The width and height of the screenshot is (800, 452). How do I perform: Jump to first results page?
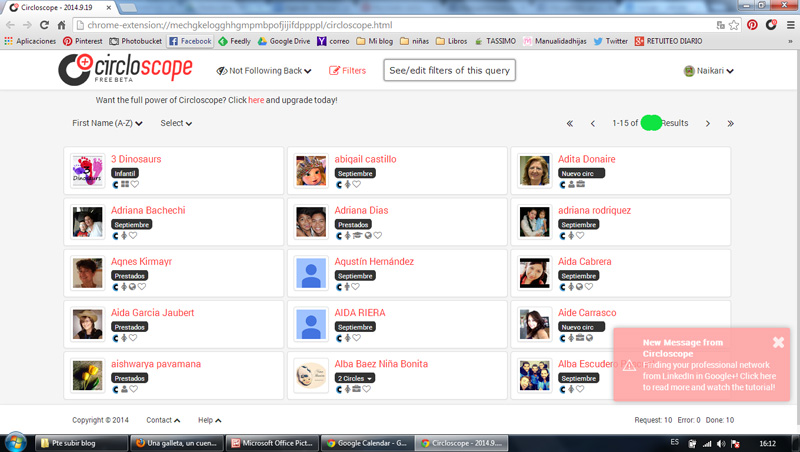tap(570, 123)
